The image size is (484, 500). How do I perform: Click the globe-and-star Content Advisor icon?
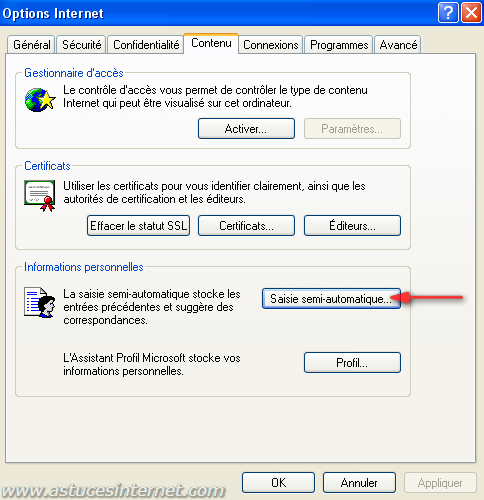pos(40,100)
